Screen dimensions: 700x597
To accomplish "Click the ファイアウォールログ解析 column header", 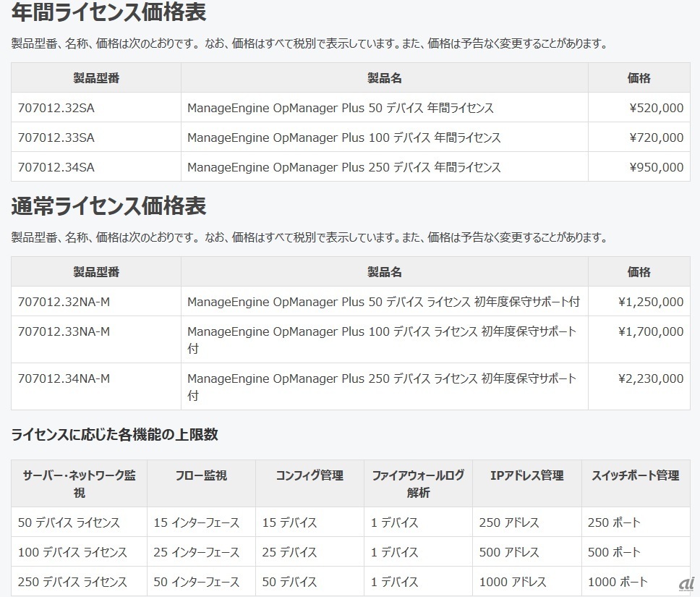I will 418,484.
